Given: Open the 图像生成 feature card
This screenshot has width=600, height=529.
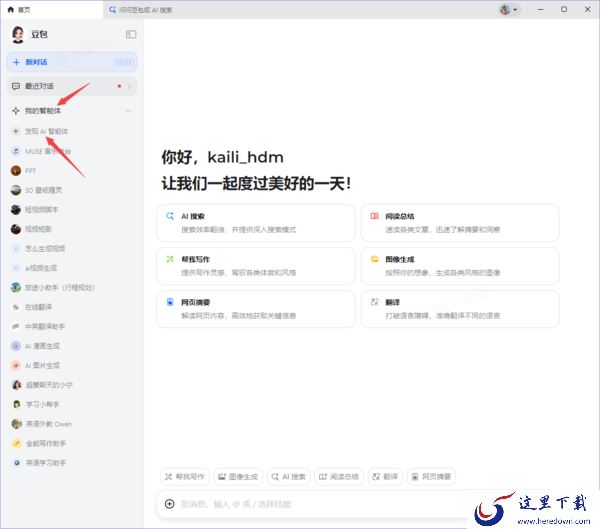Looking at the screenshot, I should coord(460,266).
